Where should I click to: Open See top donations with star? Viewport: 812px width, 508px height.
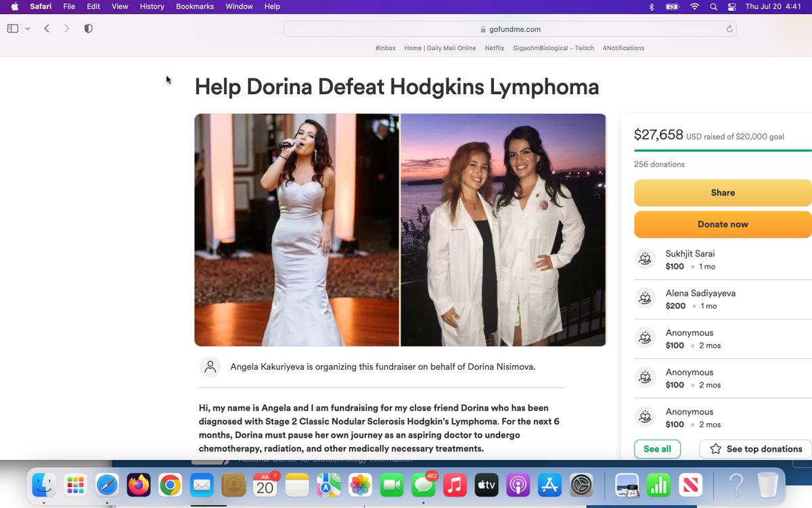[755, 449]
